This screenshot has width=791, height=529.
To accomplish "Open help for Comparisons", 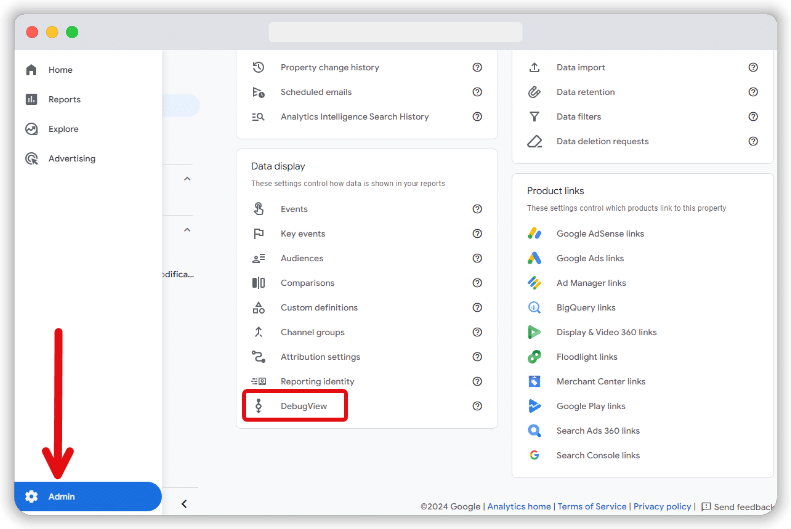I will [477, 283].
